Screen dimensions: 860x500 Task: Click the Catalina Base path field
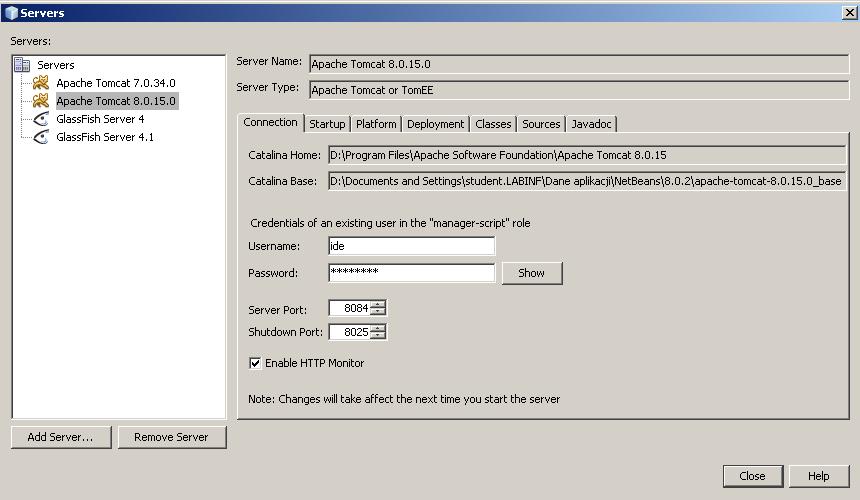(x=587, y=181)
